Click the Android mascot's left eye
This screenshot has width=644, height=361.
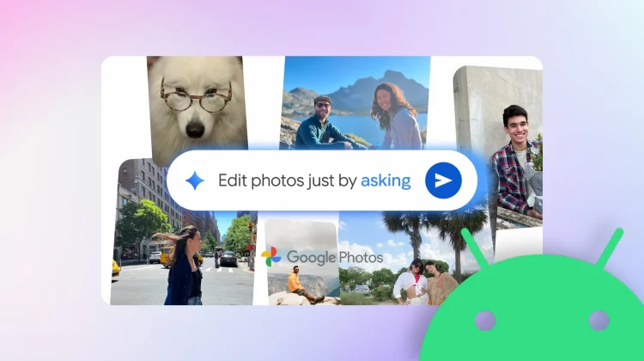tap(485, 321)
